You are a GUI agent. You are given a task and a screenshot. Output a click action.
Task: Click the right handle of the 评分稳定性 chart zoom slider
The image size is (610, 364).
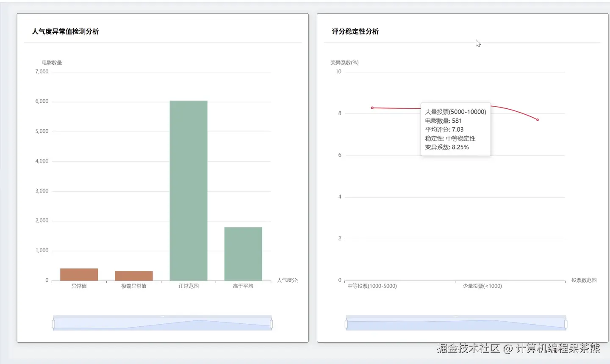pyautogui.click(x=566, y=324)
